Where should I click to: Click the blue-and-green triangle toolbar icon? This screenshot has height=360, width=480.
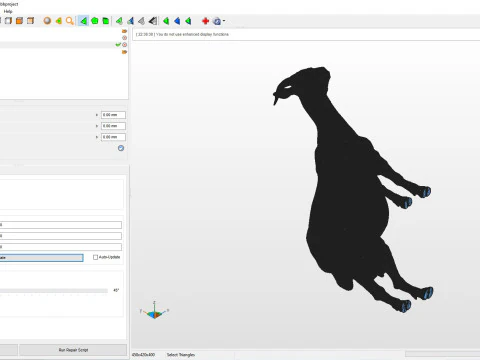(x=130, y=21)
